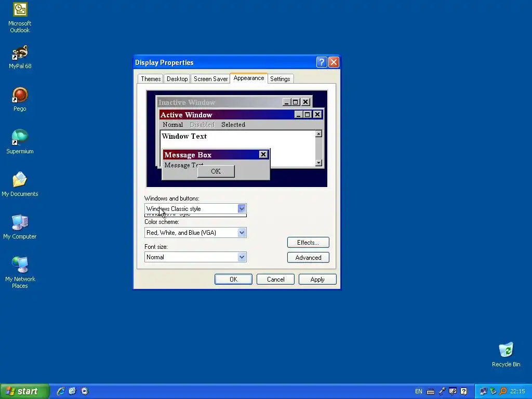This screenshot has height=399, width=532.
Task: Click the EN language bar indicator
Action: tap(419, 392)
